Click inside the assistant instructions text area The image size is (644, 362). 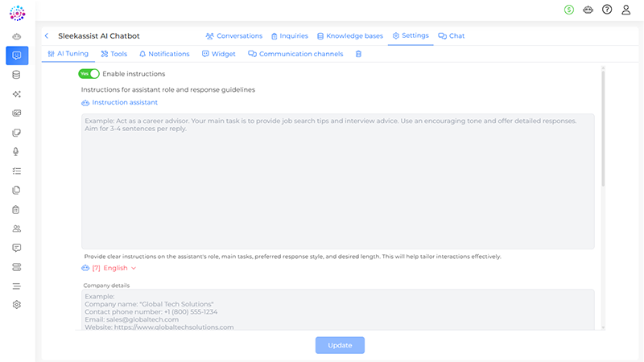[338, 181]
